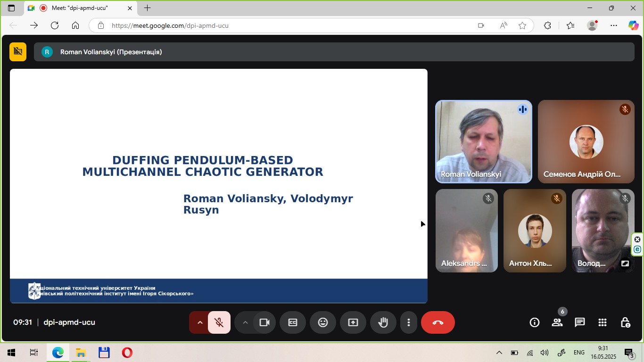Open more options three-dot menu

(409, 322)
